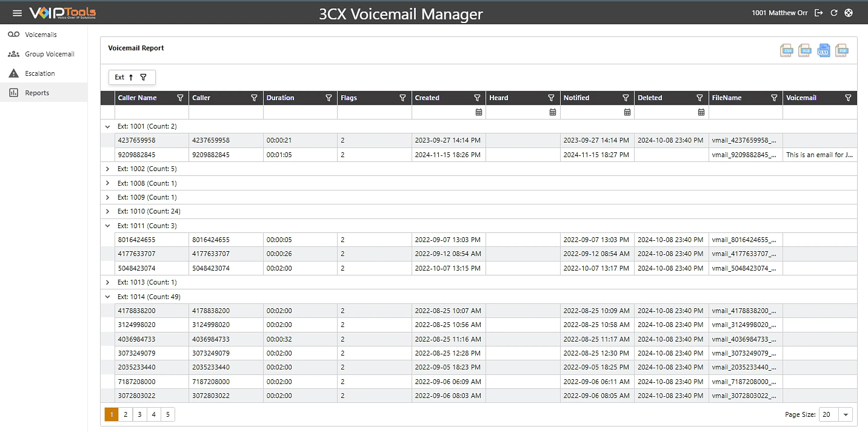868x432 pixels.
Task: Export the report as XLSX
Action: (x=823, y=50)
